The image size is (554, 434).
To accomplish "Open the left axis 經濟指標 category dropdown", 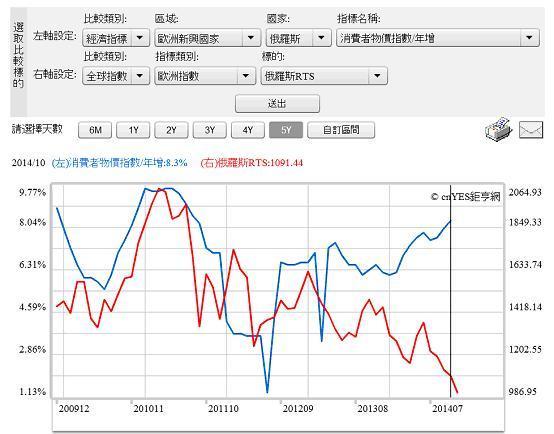I will pos(116,38).
